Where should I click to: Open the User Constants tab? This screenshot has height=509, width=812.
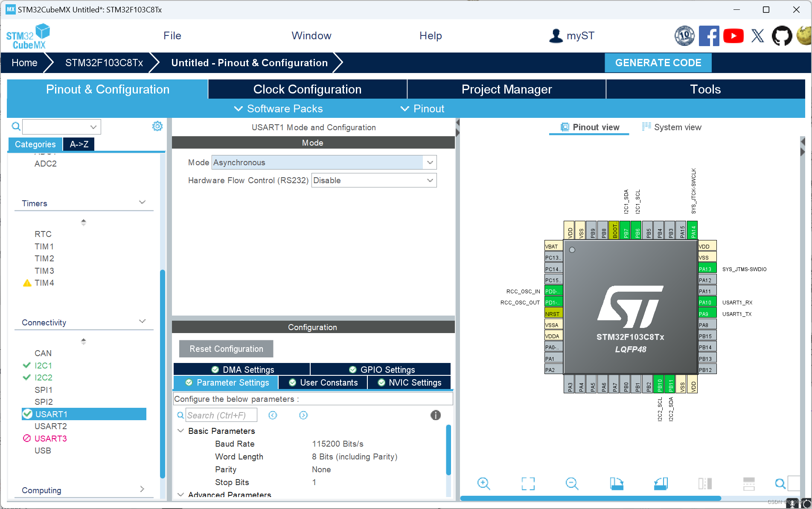point(323,383)
